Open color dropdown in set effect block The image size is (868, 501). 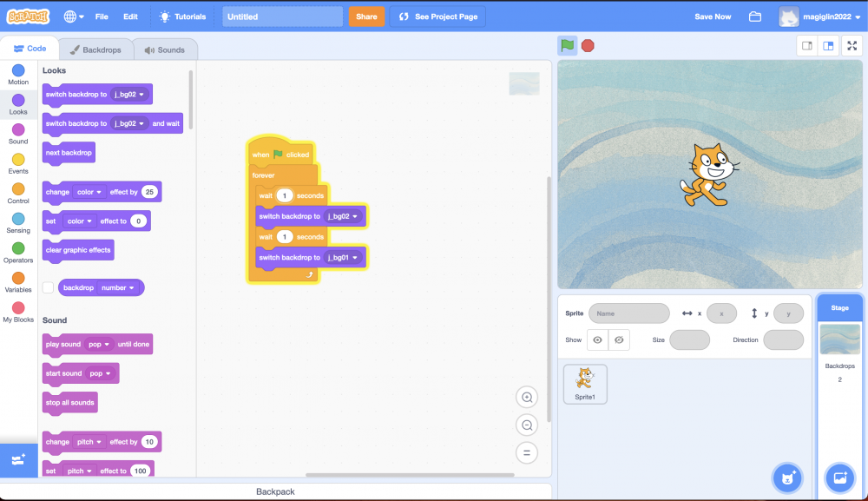(80, 221)
